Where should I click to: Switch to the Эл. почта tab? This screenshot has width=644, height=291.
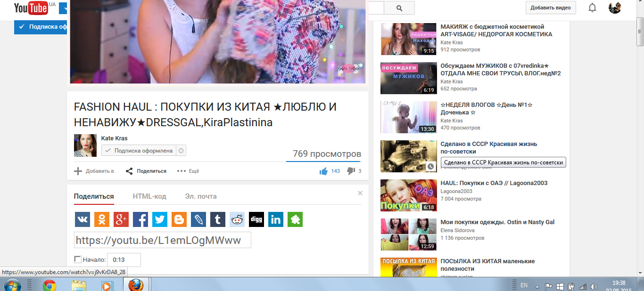point(201,196)
